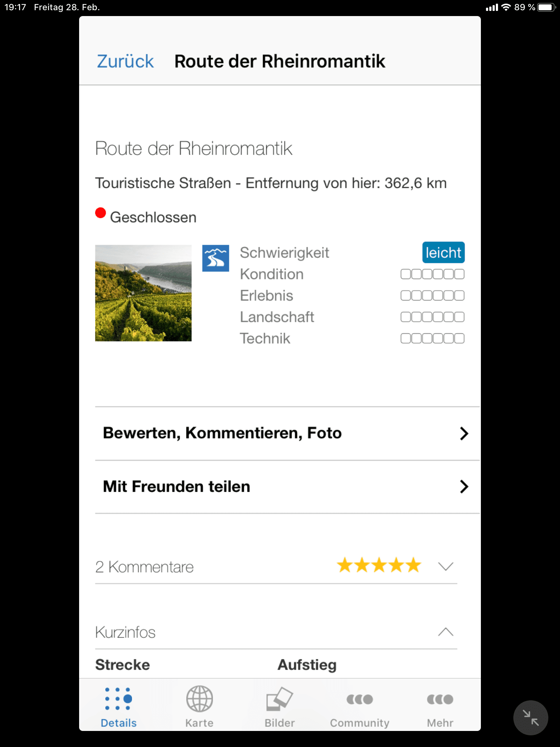The height and width of the screenshot is (747, 560).
Task: Tap the Community icon
Action: pos(360,699)
